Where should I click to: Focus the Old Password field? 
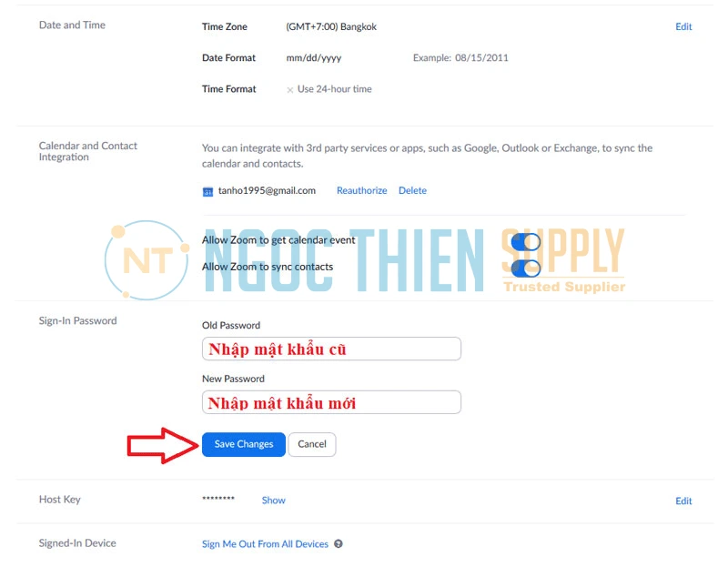pyautogui.click(x=331, y=349)
